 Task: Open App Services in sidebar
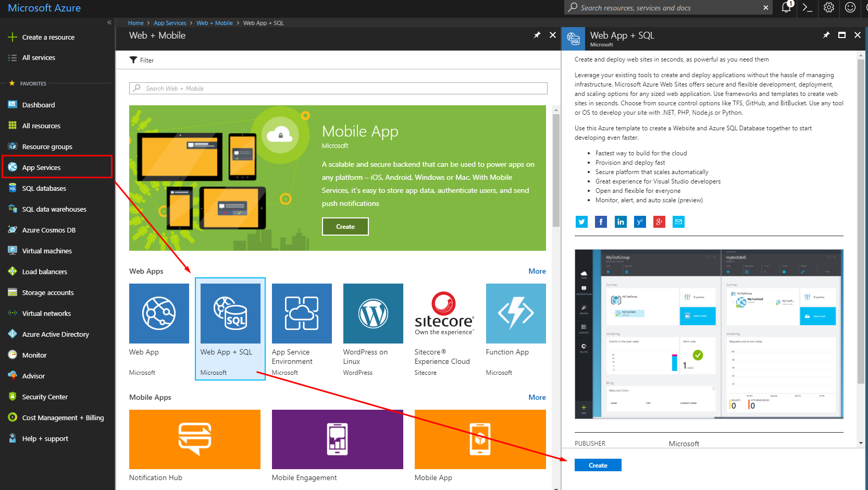coord(57,167)
